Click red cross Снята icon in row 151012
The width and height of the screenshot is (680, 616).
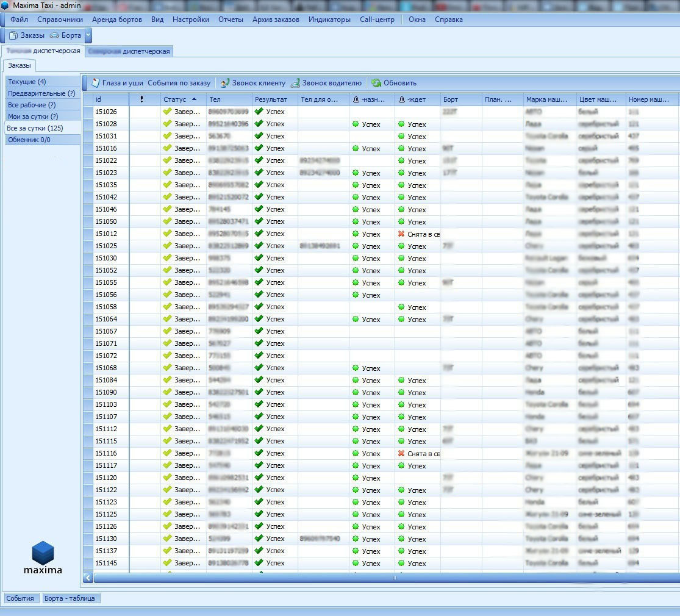pyautogui.click(x=401, y=234)
